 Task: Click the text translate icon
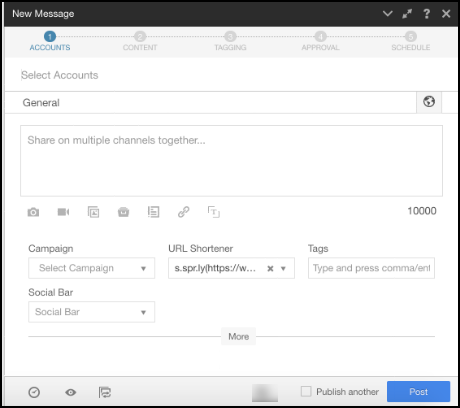[x=214, y=212]
